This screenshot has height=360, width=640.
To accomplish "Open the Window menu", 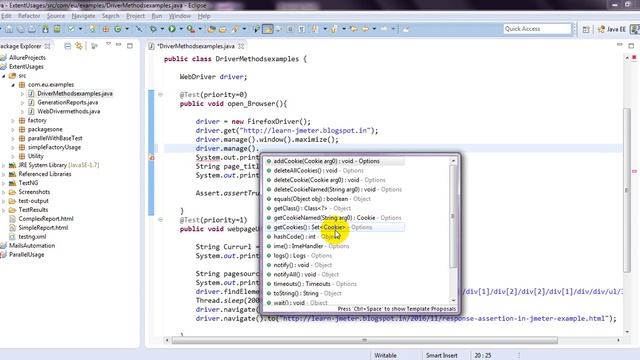I will (x=180, y=16).
